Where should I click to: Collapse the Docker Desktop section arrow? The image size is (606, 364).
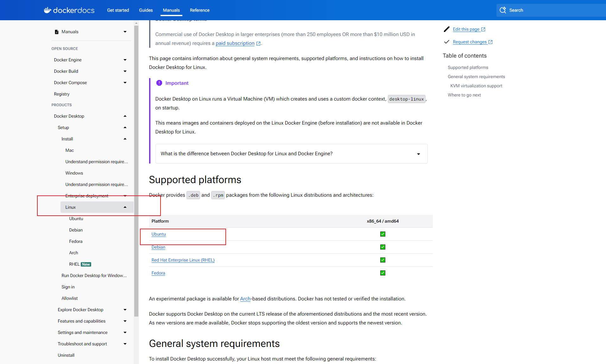click(x=125, y=116)
